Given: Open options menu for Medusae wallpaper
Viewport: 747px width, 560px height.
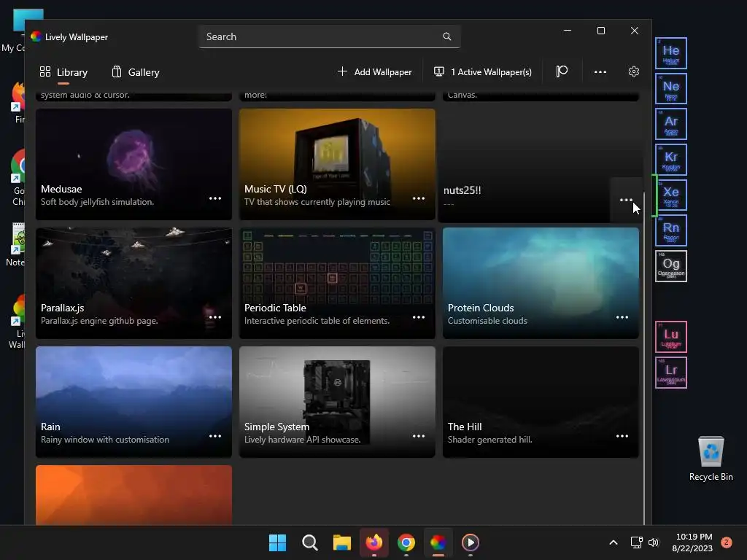Looking at the screenshot, I should [215, 198].
